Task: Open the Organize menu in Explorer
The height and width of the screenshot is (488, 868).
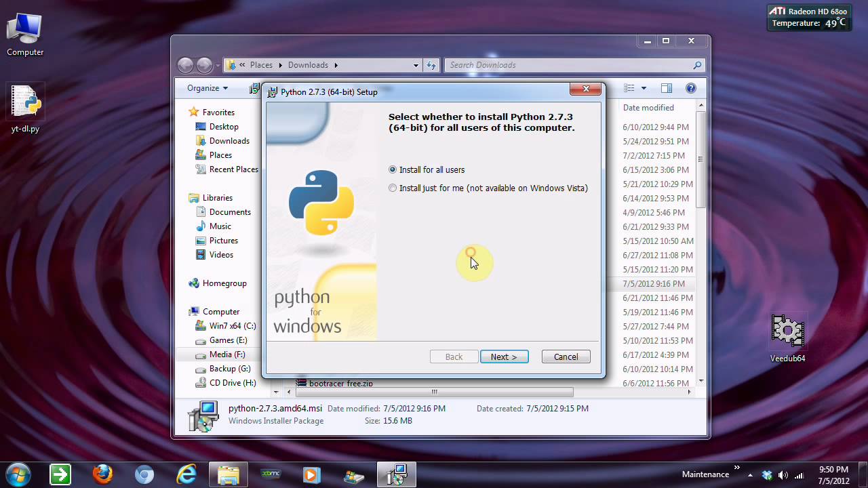Action: coord(208,88)
